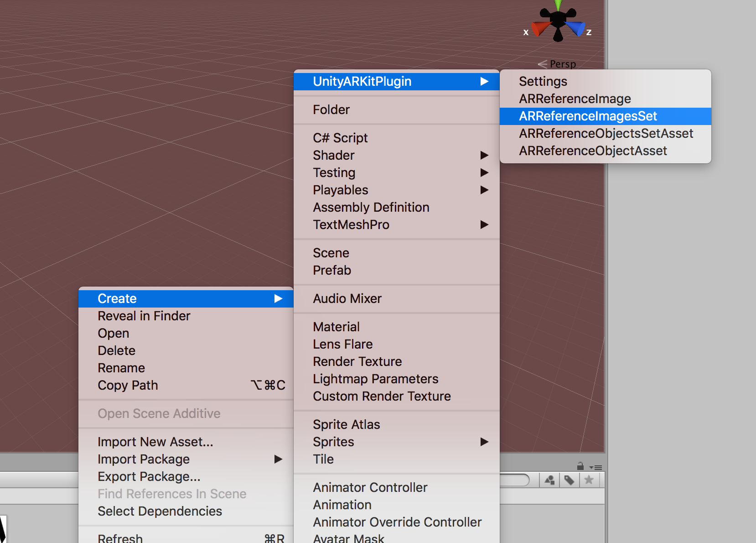Screen dimensions: 756x543
Task: Expand the Sprites submenu arrow
Action: pyautogui.click(x=484, y=442)
